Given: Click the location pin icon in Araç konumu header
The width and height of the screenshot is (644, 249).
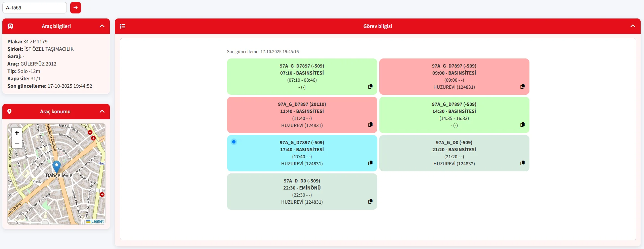Looking at the screenshot, I should click(x=9, y=112).
